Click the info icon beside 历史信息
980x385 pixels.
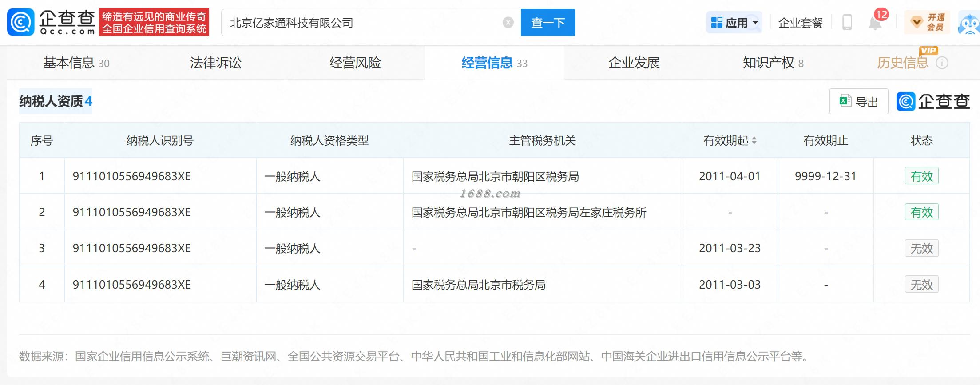click(x=942, y=63)
